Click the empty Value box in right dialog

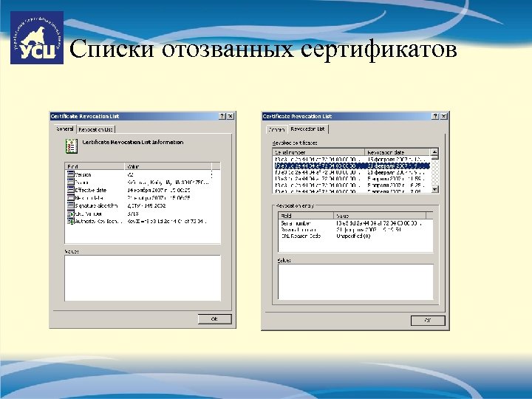tap(355, 282)
